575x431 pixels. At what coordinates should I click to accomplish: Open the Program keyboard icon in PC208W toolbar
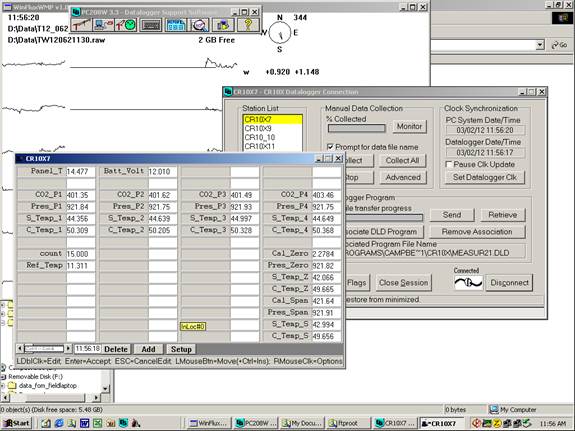coord(150,25)
